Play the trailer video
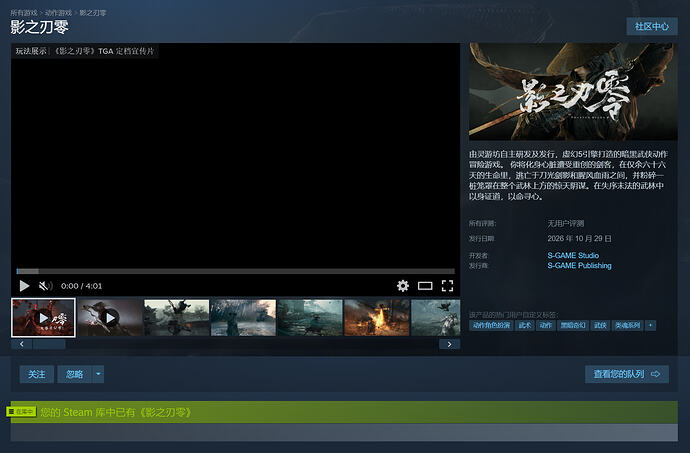Screen dimensions: 690x453 [x=24, y=286]
